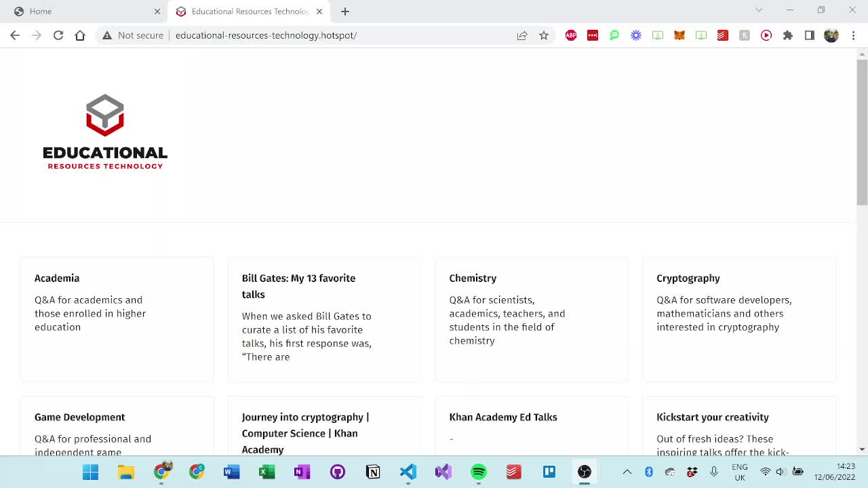Open purple Visual Studio from the taskbar
This screenshot has height=488, width=868.
[x=443, y=472]
